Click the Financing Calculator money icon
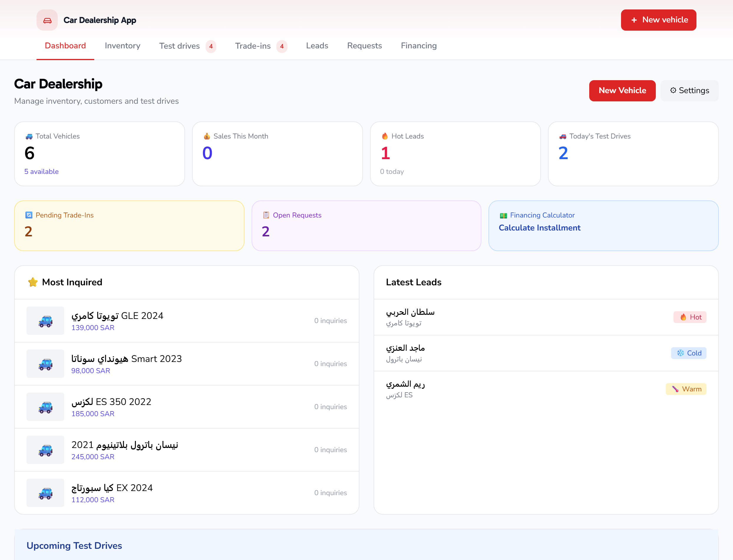 click(x=503, y=215)
